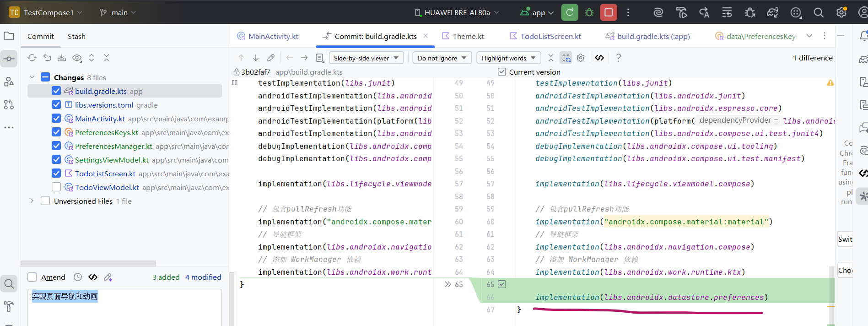Open diff help question mark
Image resolution: width=868 pixels, height=326 pixels.
point(619,58)
